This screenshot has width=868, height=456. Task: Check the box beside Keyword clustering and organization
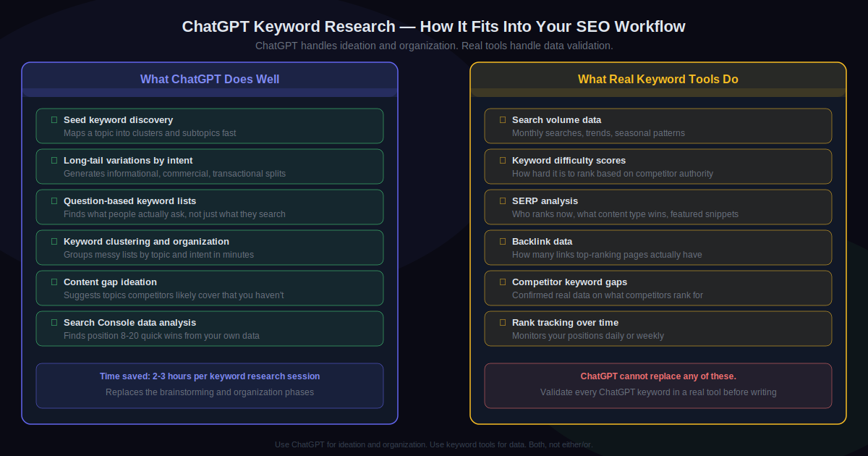tap(54, 242)
